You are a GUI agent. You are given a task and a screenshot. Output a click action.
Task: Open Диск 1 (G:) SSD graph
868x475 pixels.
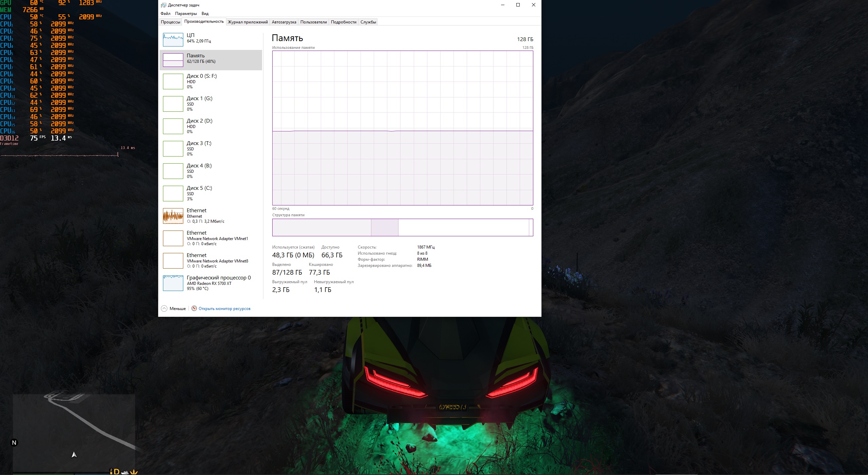pos(173,104)
